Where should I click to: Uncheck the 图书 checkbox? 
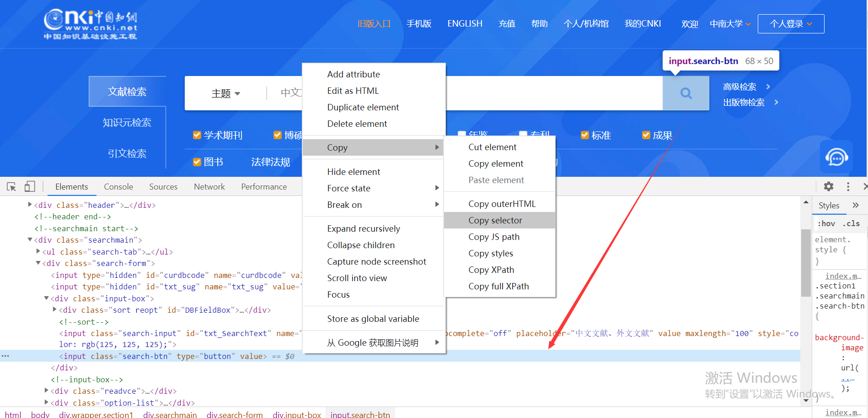(x=197, y=162)
